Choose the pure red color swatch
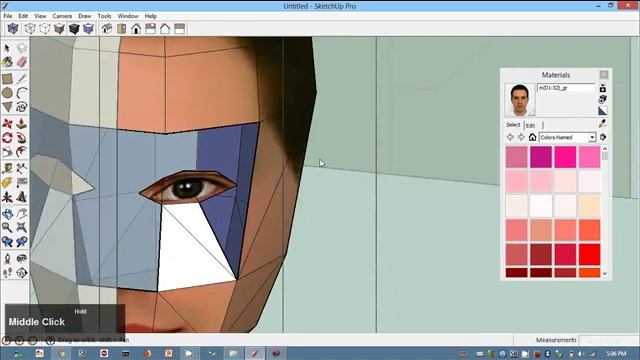The image size is (640, 360). point(589,254)
